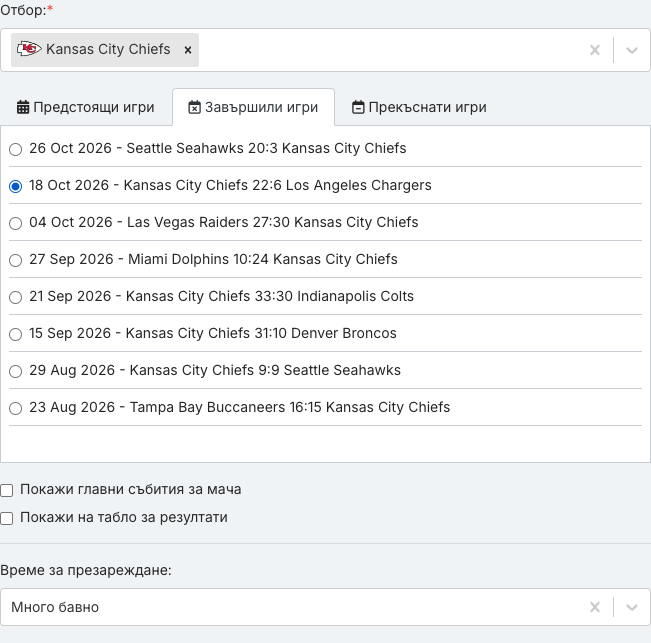Image resolution: width=651 pixels, height=643 pixels.
Task: Click the Kansas City Chiefs 33:30 Colts text
Action: (x=270, y=296)
